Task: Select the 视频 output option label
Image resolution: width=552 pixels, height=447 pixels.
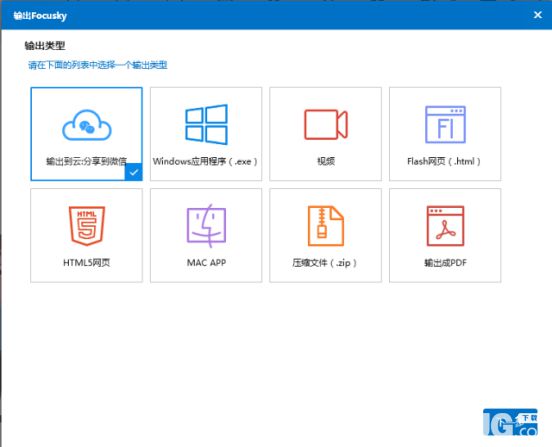Action: pos(326,161)
